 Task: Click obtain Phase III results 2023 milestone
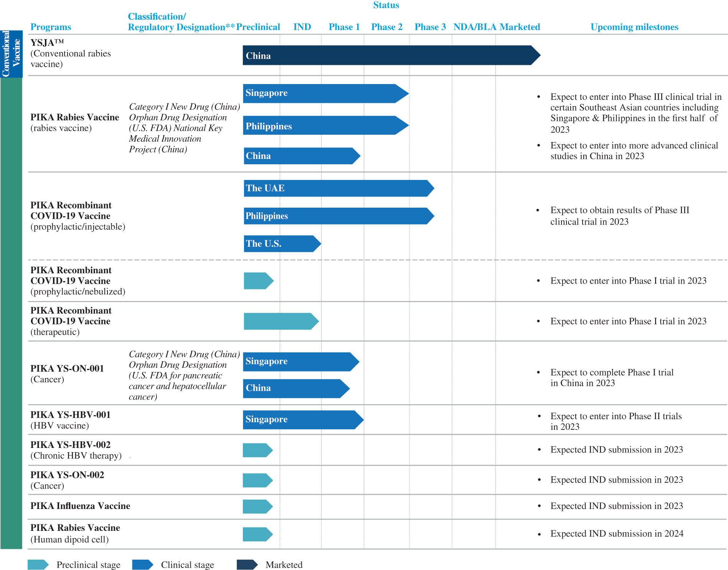click(620, 216)
